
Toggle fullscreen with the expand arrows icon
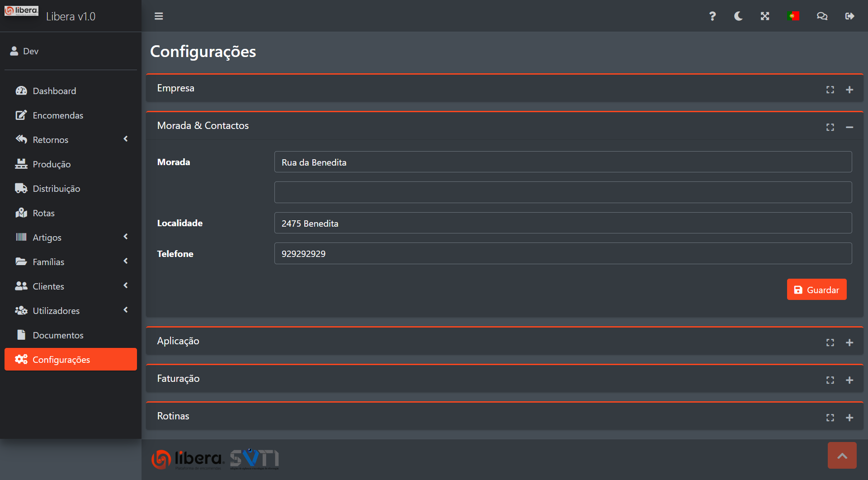(x=764, y=16)
